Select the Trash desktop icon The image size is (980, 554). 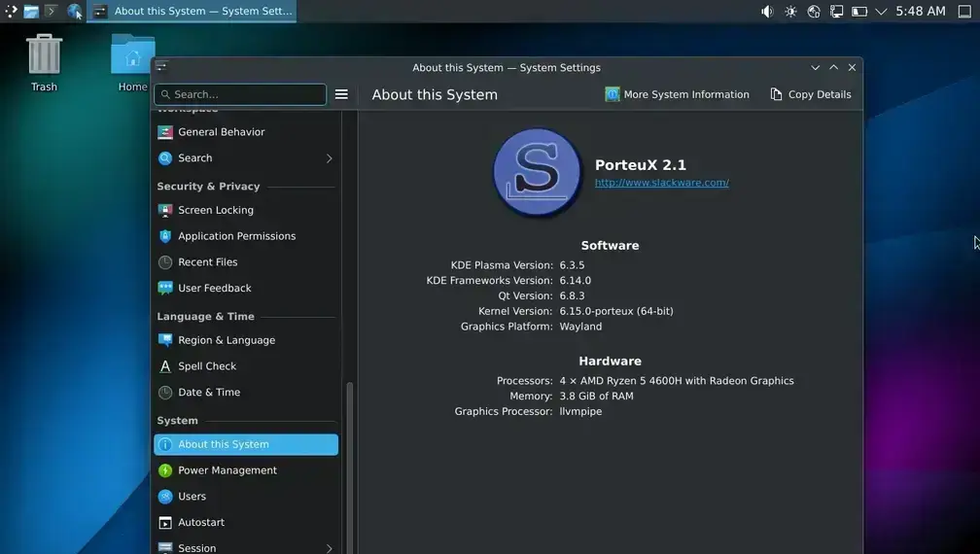tap(44, 62)
